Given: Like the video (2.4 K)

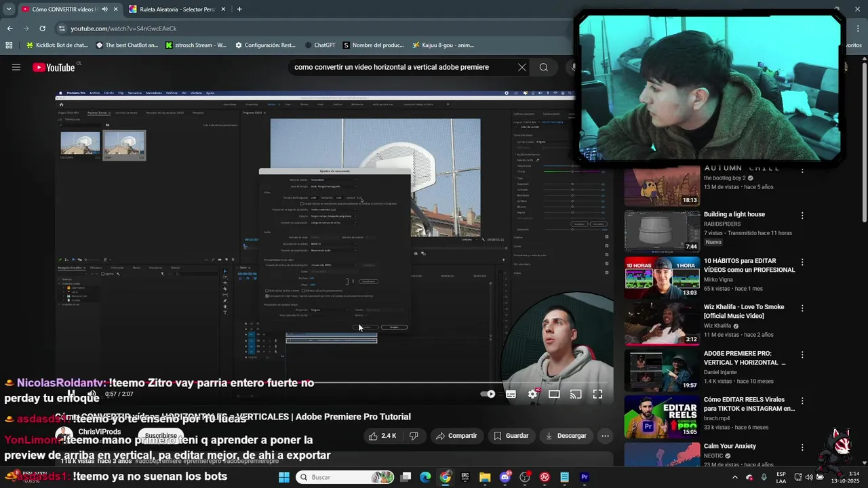Looking at the screenshot, I should pyautogui.click(x=382, y=436).
